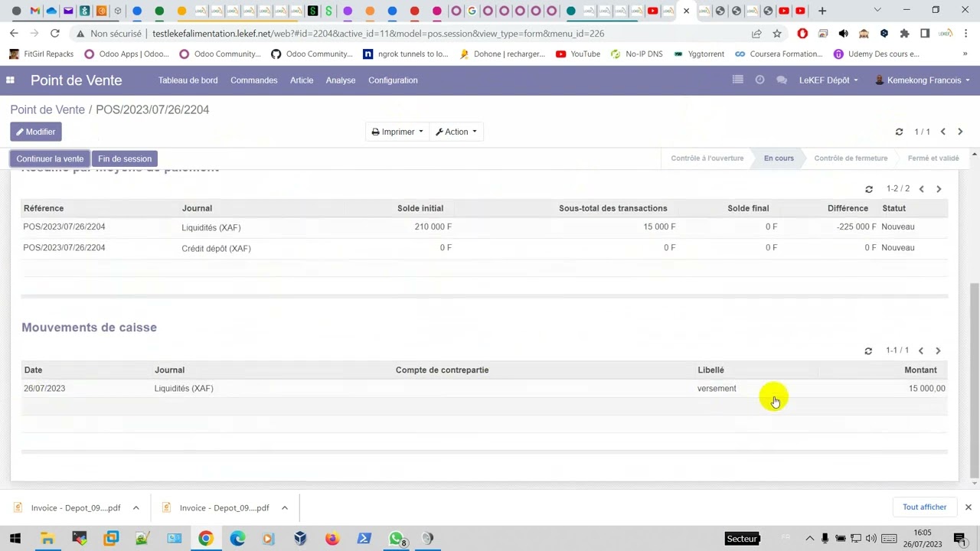Open the Crédit dépôt (XAF) row
Viewport: 980px width, 551px height.
(x=484, y=248)
